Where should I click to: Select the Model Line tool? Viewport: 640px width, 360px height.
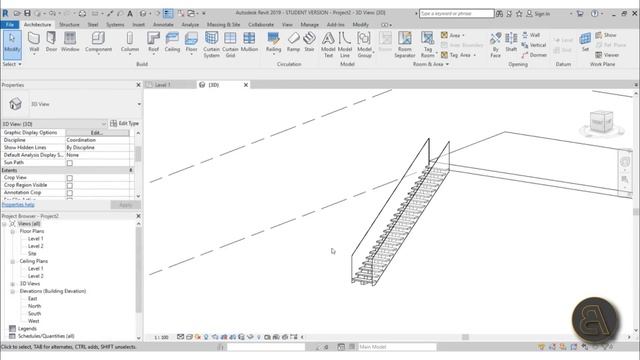pos(345,44)
